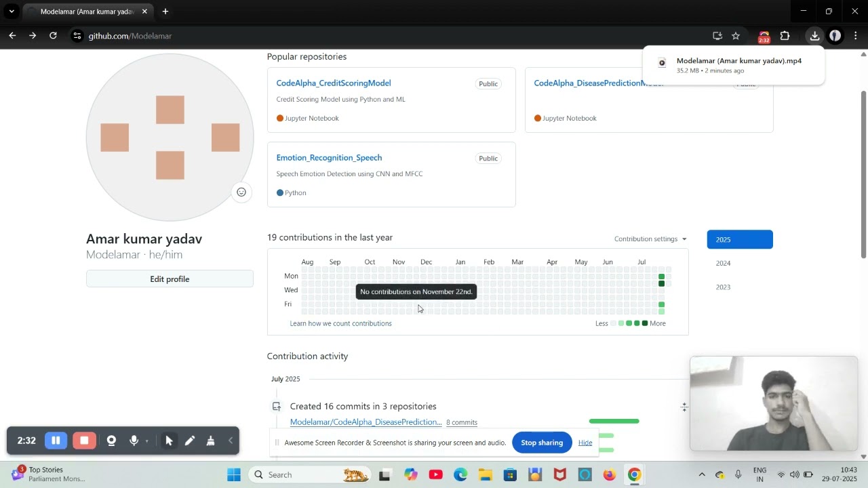Collapse the recorder toolbar arrow
Viewport: 868px width, 488px height.
click(x=231, y=441)
